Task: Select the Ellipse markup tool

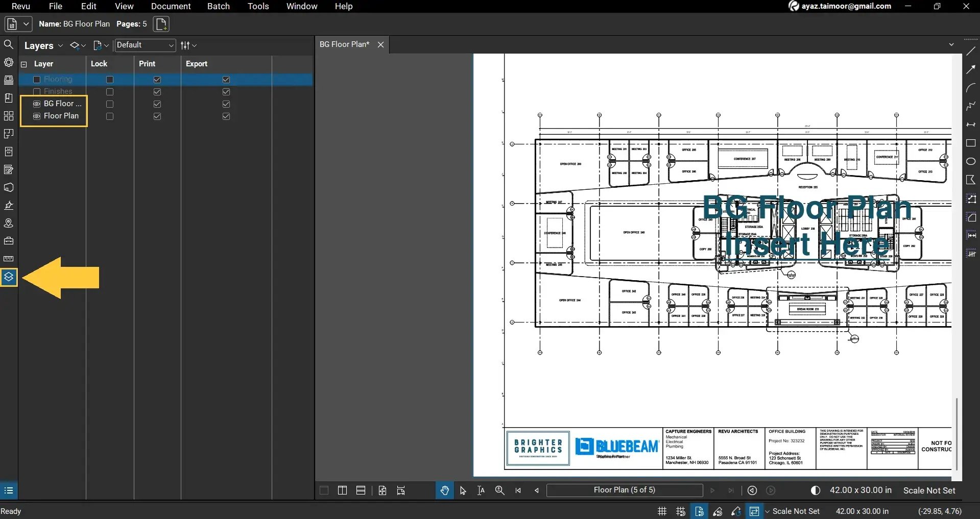Action: point(971,161)
